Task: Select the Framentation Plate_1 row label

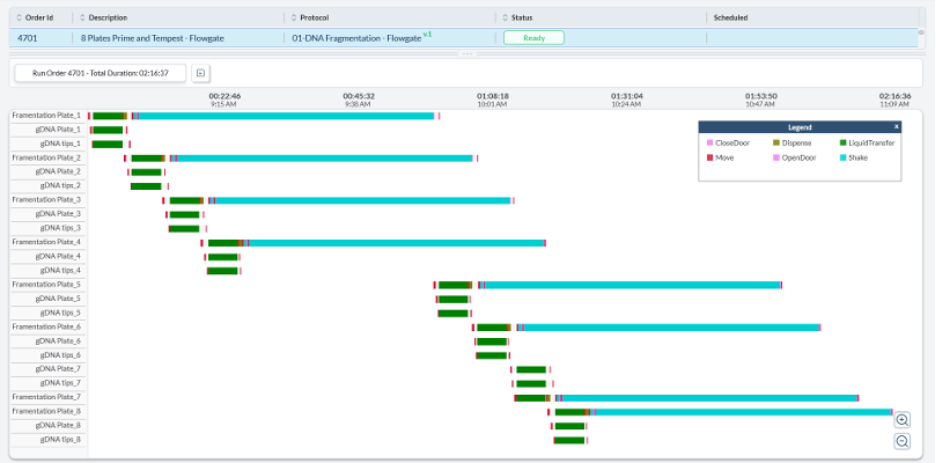Action: tap(46, 116)
